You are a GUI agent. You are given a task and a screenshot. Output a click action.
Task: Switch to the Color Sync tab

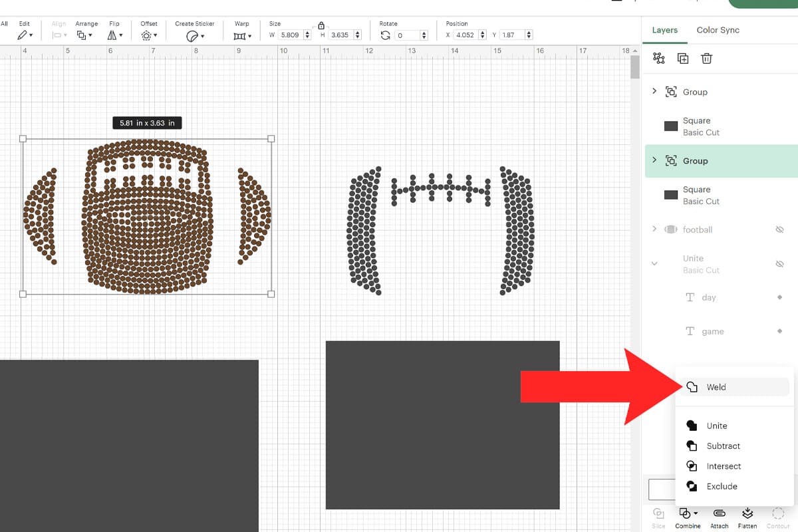coord(718,30)
